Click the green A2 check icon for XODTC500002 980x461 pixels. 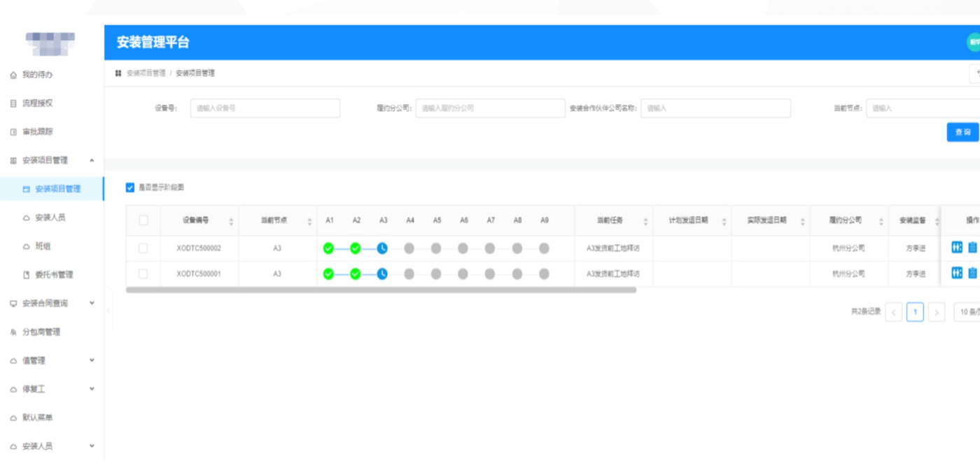tap(355, 248)
